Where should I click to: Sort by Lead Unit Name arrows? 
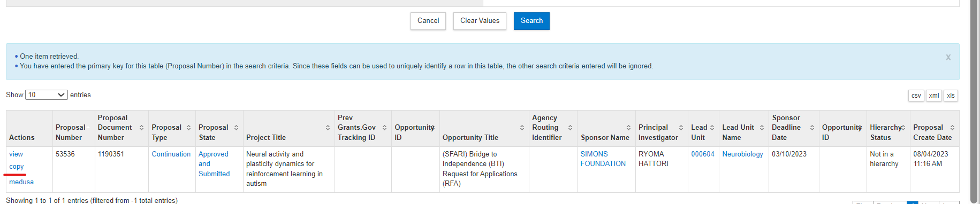tap(762, 128)
